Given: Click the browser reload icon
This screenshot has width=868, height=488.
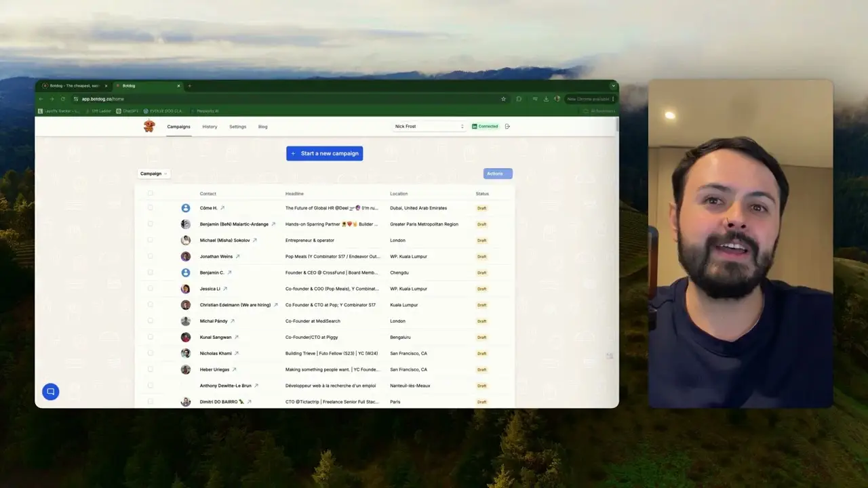Looking at the screenshot, I should coord(63,99).
